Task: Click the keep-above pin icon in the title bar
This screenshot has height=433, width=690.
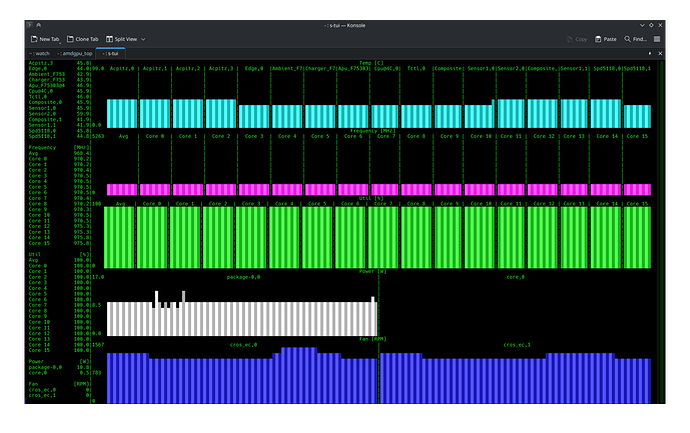Action: click(x=39, y=25)
